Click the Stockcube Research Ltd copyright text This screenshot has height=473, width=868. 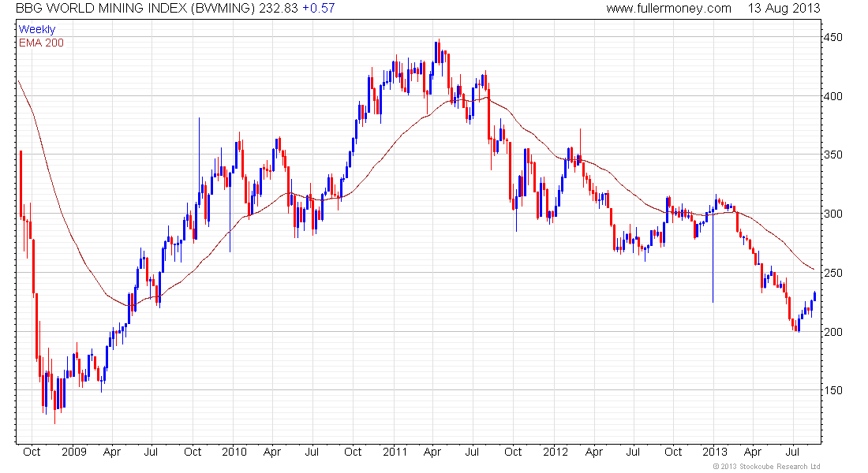767,467
